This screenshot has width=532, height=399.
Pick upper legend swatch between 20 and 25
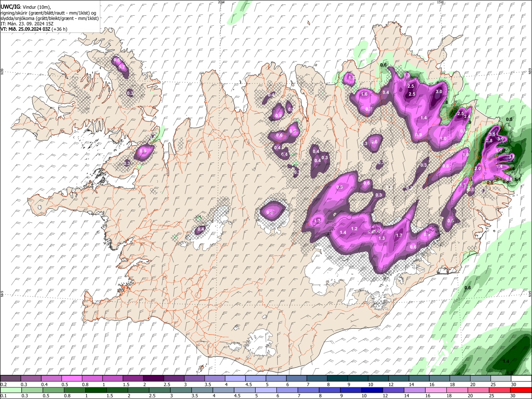480,379
